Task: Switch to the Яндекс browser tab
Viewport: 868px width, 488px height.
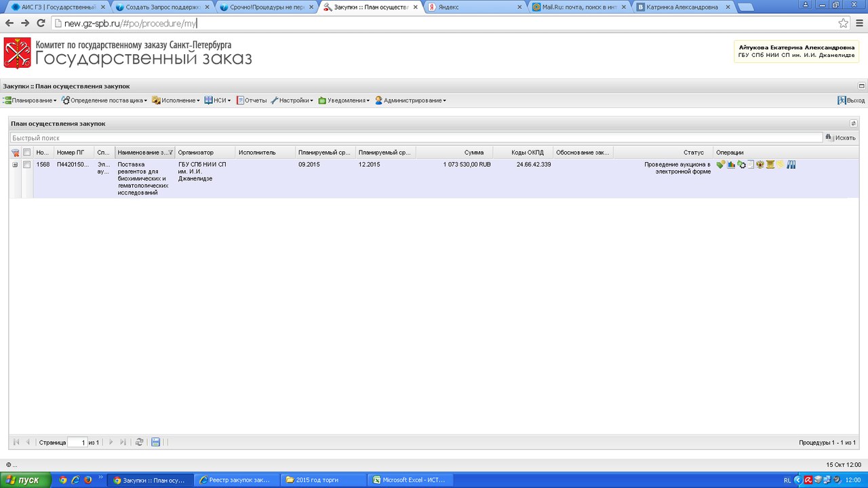Action: tap(474, 7)
